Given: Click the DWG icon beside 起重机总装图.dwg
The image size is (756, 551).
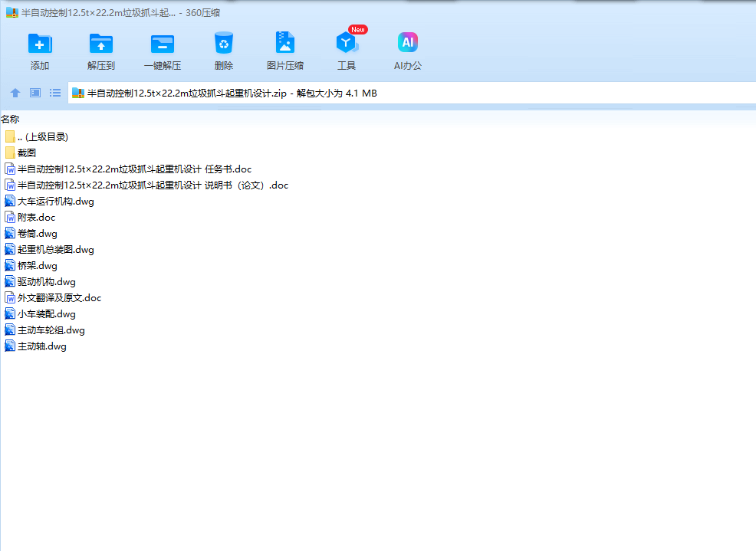Looking at the screenshot, I should 10,249.
